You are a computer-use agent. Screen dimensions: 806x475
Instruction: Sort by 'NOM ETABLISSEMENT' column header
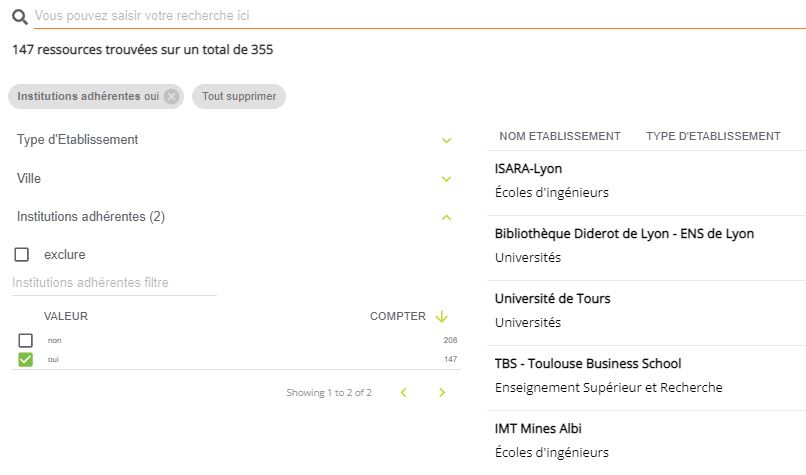[x=559, y=136]
